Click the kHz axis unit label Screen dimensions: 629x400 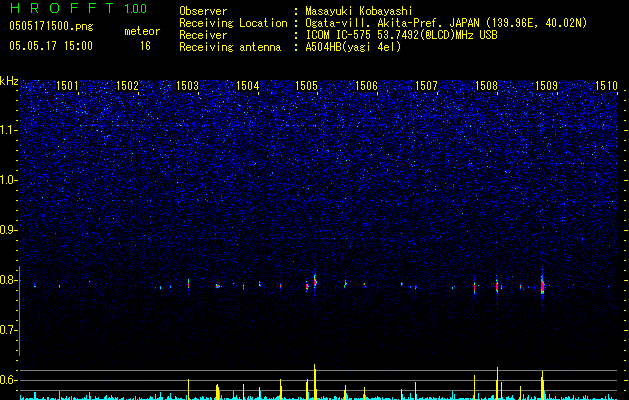[9, 81]
